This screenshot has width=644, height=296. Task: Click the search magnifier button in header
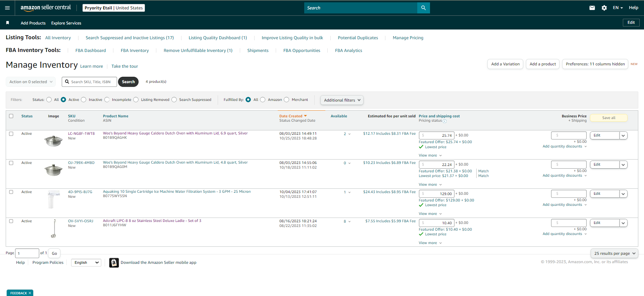click(x=423, y=8)
